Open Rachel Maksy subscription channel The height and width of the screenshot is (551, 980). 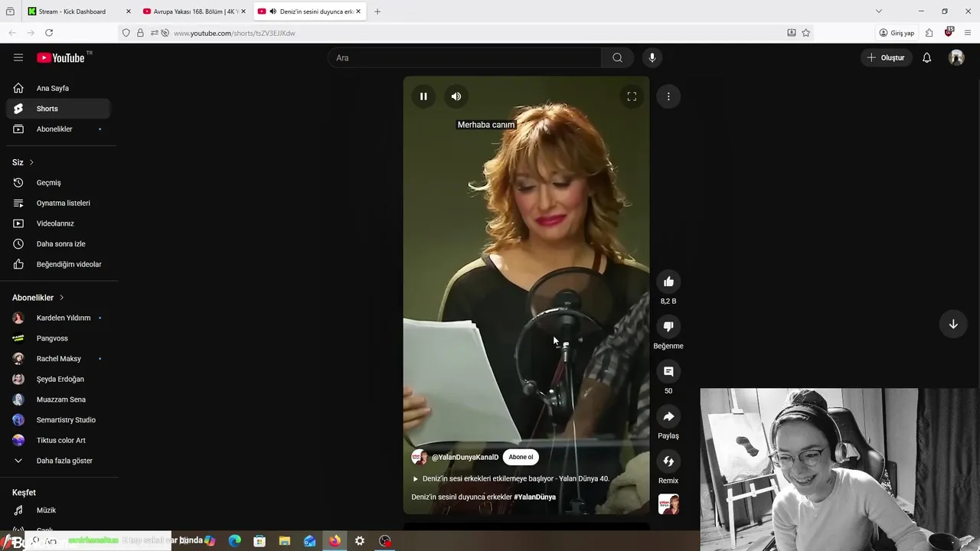pyautogui.click(x=58, y=358)
